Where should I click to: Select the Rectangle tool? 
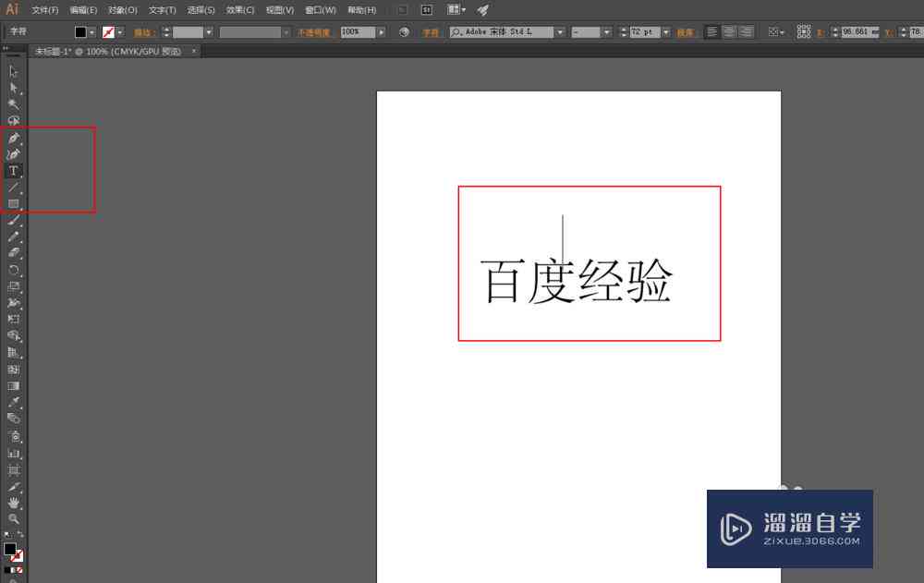(x=13, y=204)
